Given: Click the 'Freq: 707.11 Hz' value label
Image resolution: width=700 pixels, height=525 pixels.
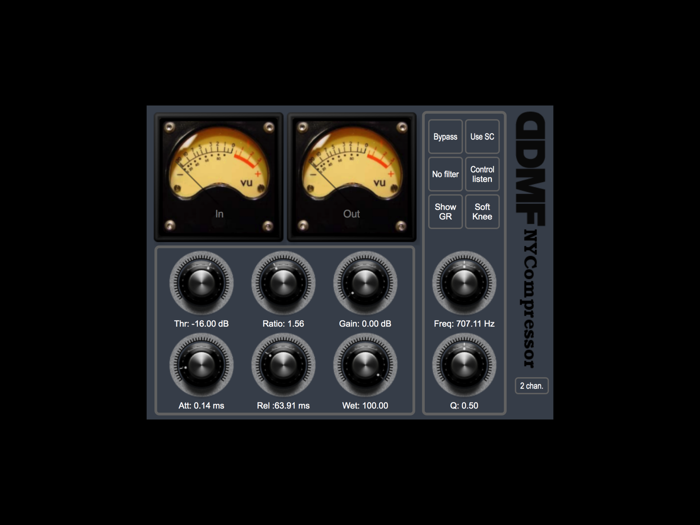Looking at the screenshot, I should [x=464, y=324].
